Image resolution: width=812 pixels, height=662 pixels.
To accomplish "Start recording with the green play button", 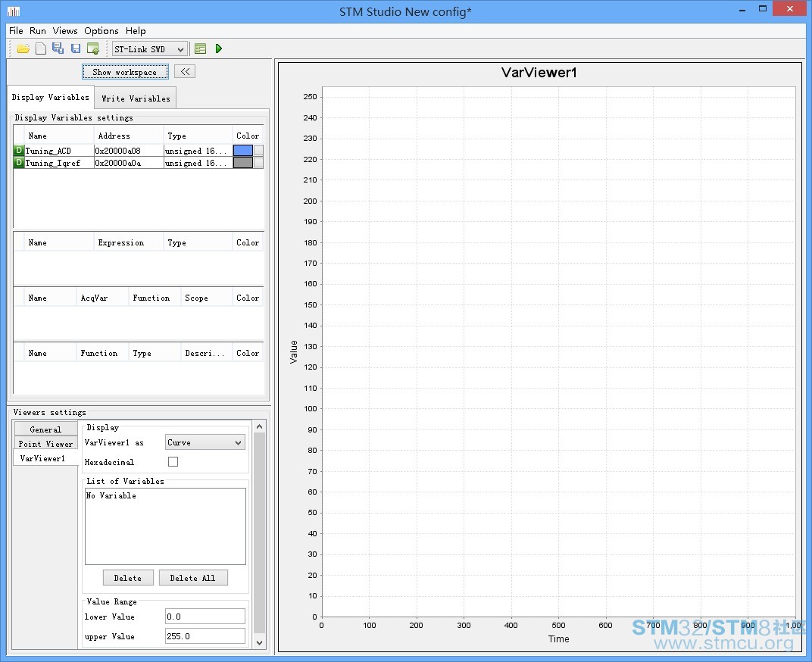I will (x=219, y=48).
